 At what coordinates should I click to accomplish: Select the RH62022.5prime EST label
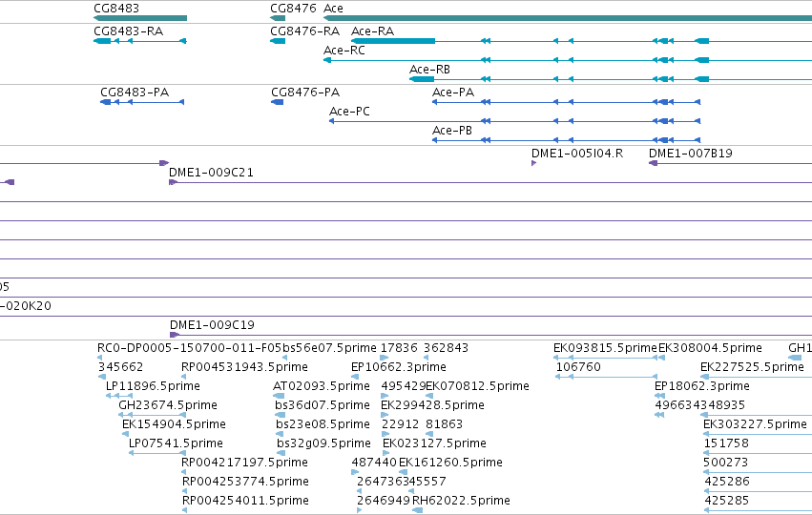pyautogui.click(x=462, y=501)
